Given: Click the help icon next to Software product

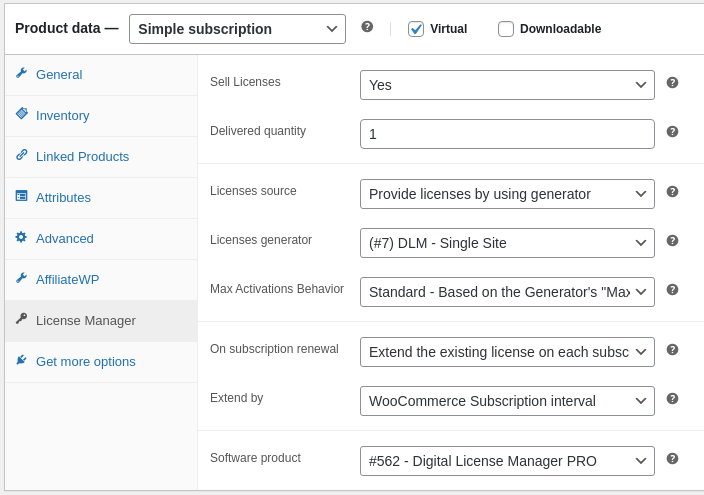Looking at the screenshot, I should [672, 459].
